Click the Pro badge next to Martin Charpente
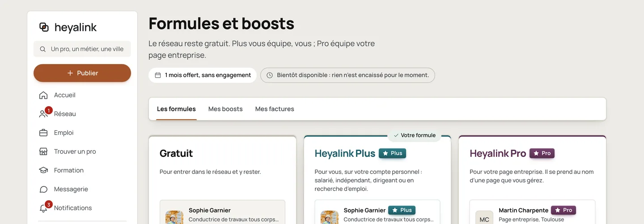 click(x=563, y=210)
